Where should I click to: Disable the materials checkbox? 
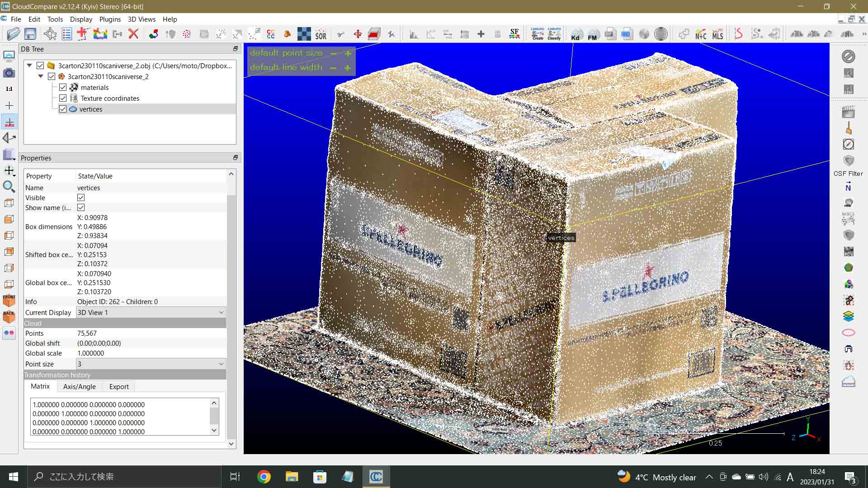click(x=63, y=87)
